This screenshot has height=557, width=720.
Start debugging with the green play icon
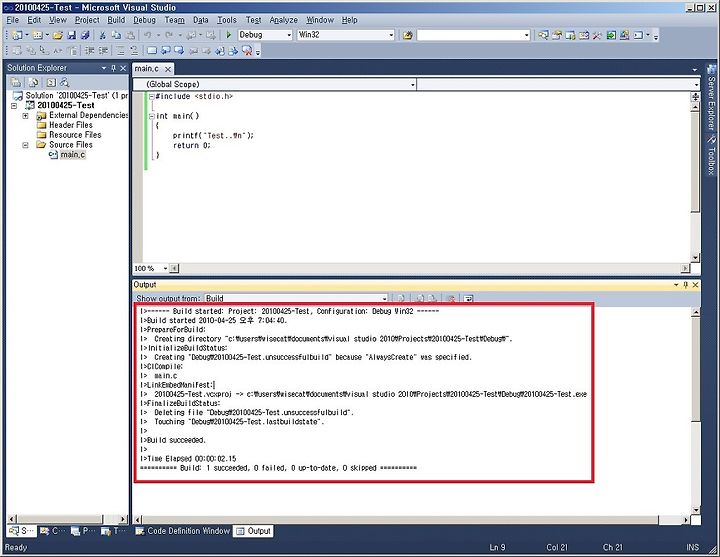229,35
